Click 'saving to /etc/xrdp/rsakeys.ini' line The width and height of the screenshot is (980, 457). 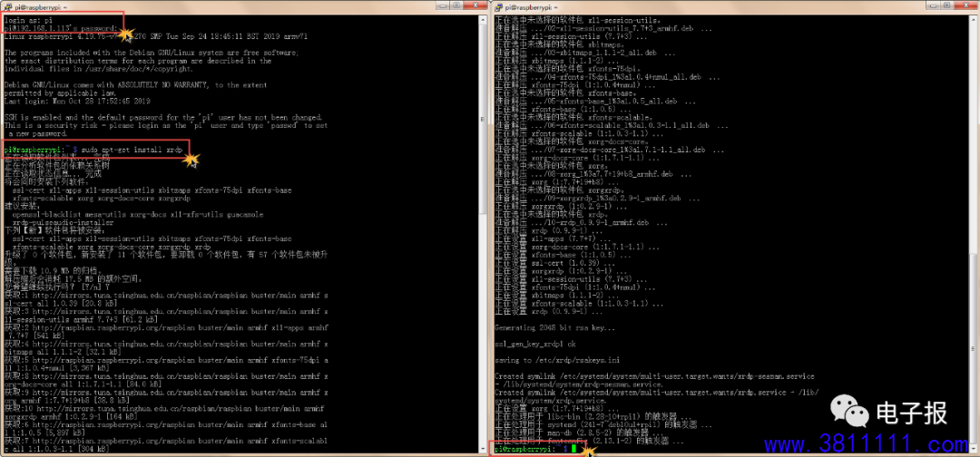coord(557,360)
